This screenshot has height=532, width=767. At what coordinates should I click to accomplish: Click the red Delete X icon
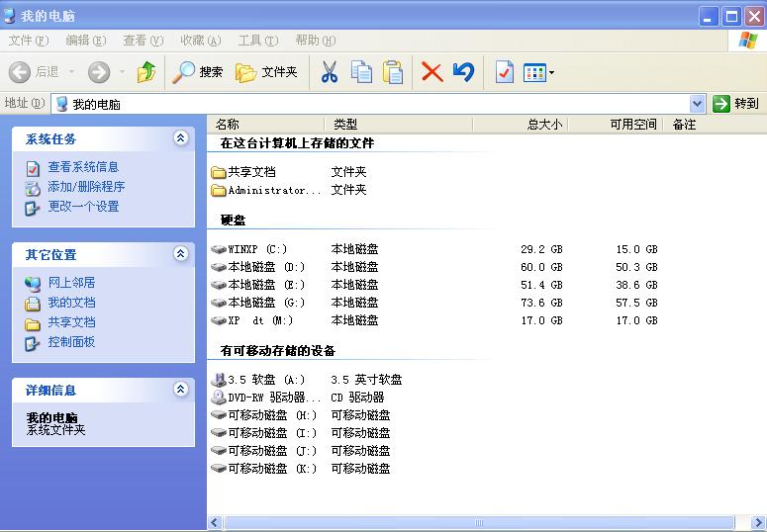[431, 72]
